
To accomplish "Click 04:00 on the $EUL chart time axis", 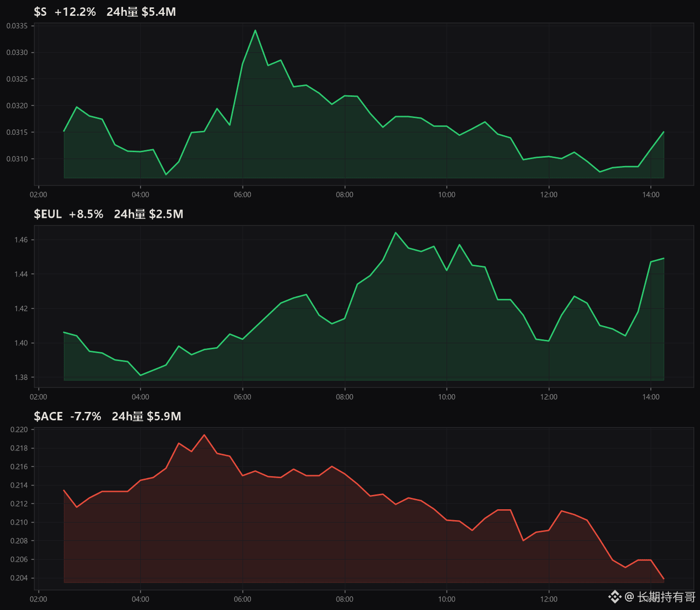I will [x=140, y=397].
